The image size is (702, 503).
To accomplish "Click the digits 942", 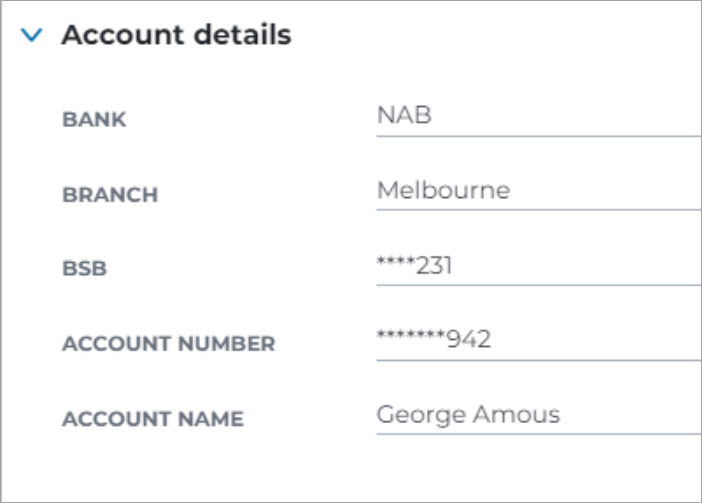I will click(469, 339).
